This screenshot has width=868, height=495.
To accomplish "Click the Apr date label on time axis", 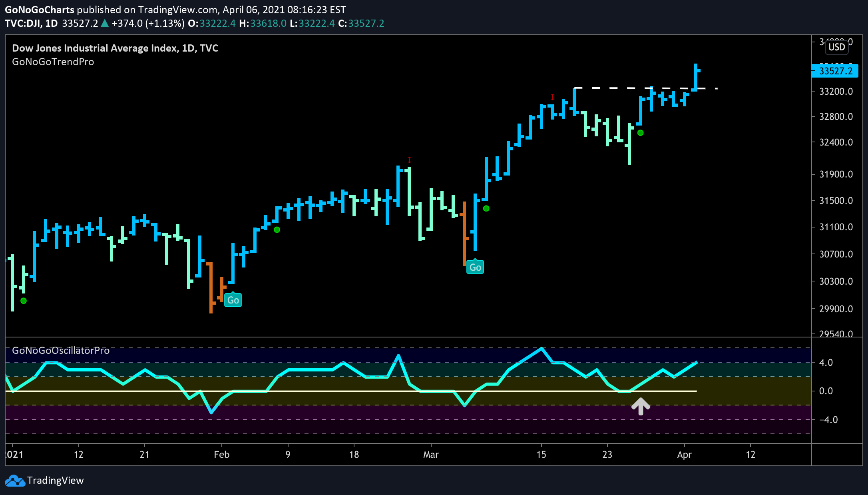I will pyautogui.click(x=685, y=455).
